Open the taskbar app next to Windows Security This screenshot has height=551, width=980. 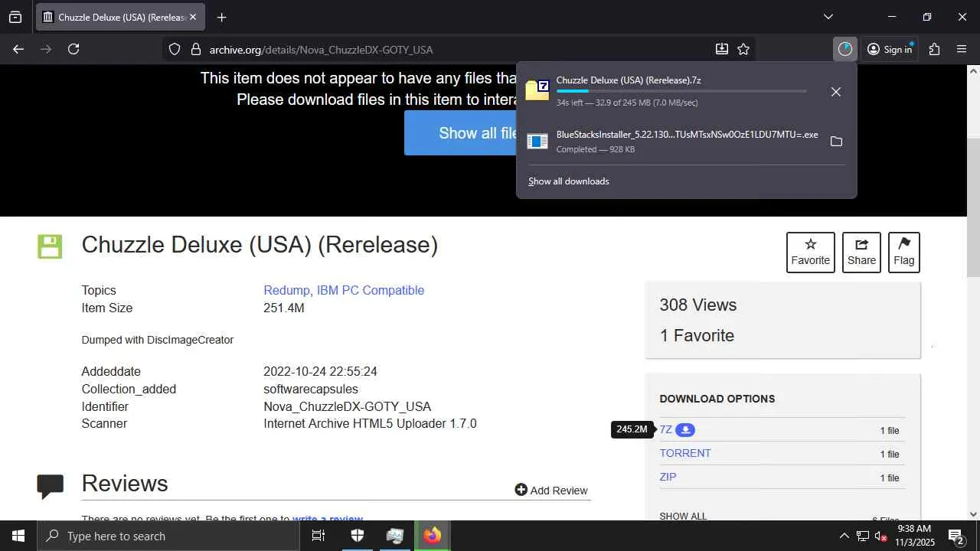(395, 536)
